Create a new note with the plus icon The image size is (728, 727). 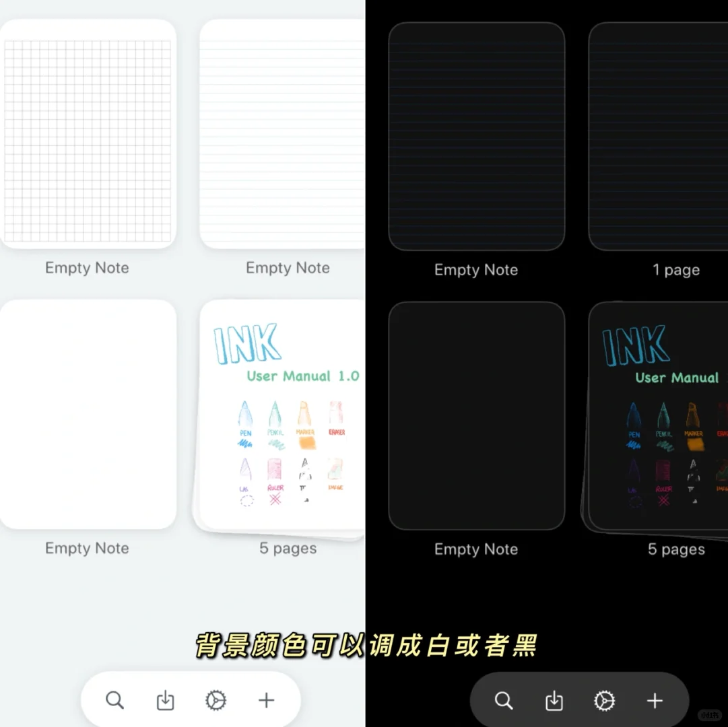265,700
